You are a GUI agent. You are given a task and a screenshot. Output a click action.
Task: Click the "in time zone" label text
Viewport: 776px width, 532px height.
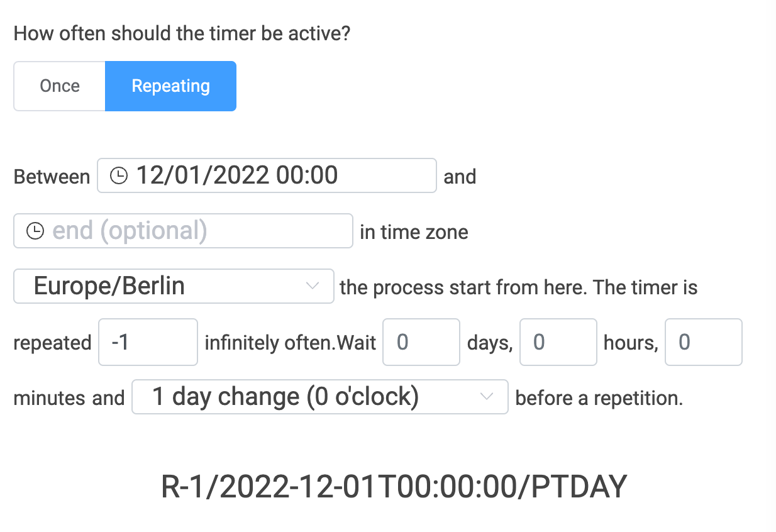414,233
